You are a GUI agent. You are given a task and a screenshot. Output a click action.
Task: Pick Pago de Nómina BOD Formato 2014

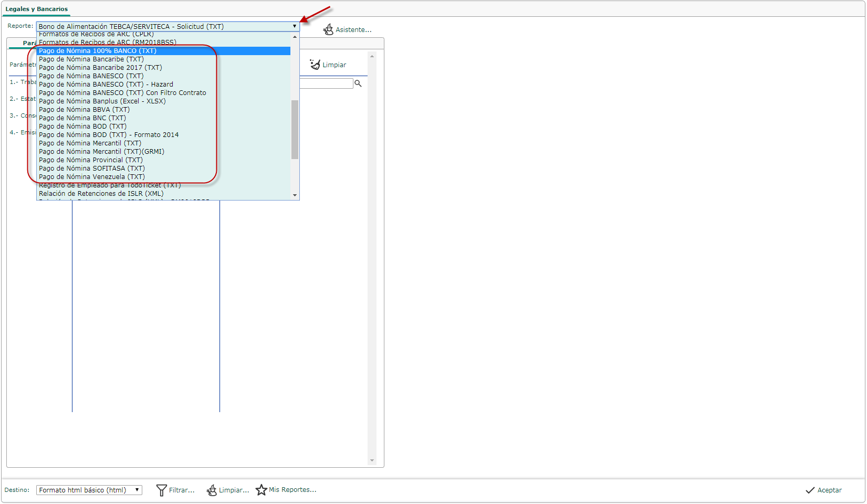coord(109,135)
